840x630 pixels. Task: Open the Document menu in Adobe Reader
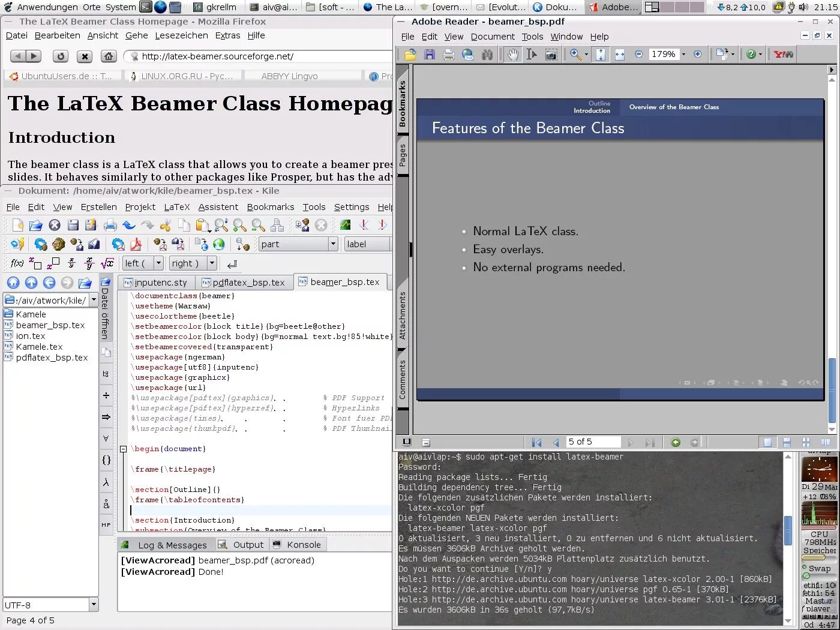tap(493, 37)
